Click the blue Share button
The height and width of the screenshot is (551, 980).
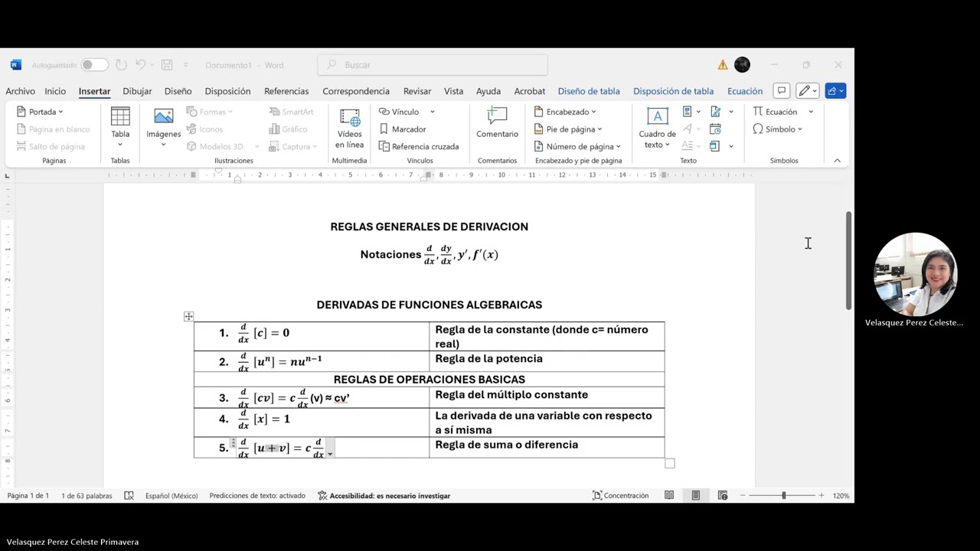(x=835, y=91)
